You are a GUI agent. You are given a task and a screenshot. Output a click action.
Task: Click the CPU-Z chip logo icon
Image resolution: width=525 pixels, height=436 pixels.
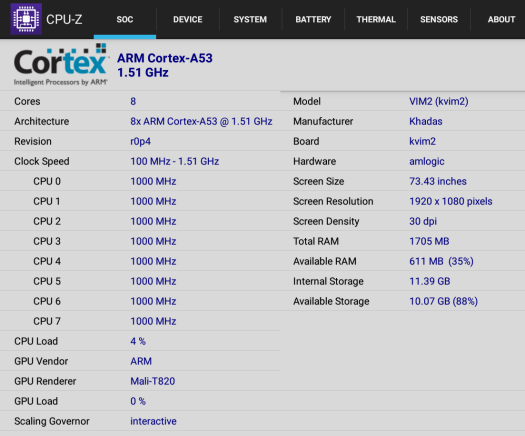click(x=26, y=19)
